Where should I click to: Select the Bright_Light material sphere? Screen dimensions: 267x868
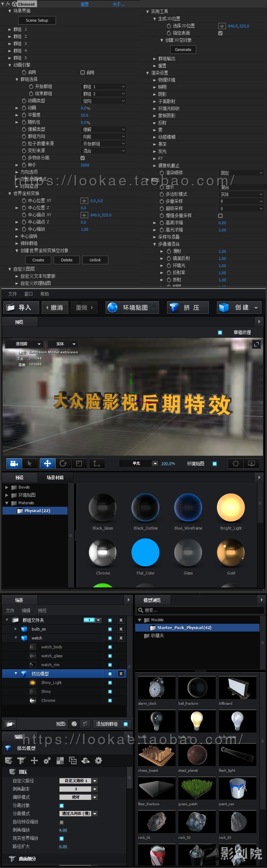(x=231, y=507)
